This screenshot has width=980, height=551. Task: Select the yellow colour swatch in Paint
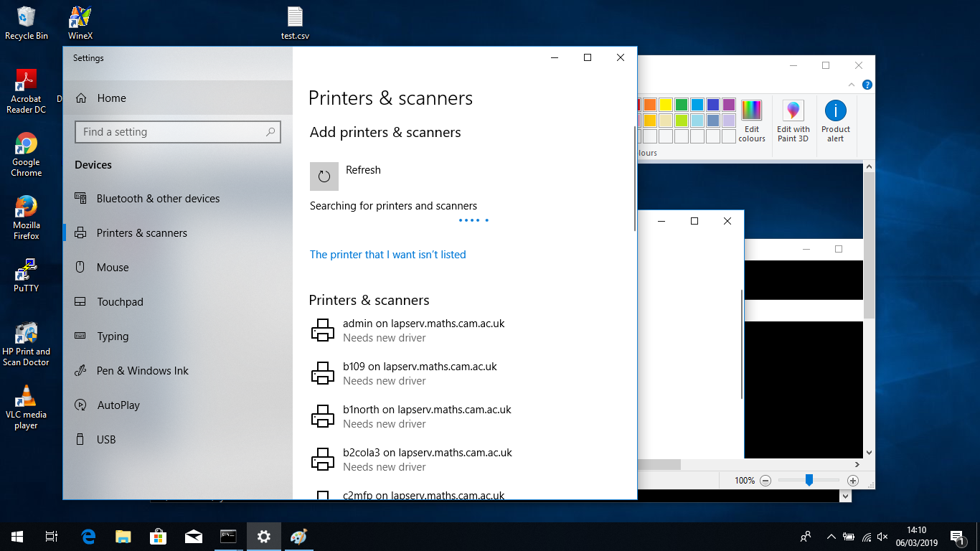point(665,105)
